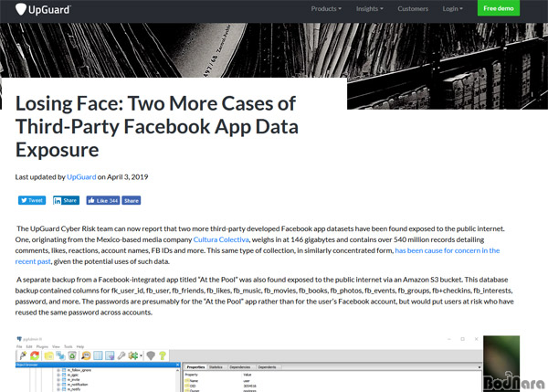Close the pgAdmin Object browser pane
Viewport: 548px width, 392px height.
177,365
